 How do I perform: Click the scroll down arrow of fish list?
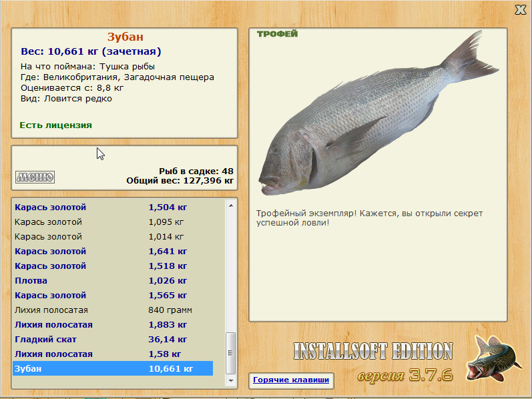231,381
